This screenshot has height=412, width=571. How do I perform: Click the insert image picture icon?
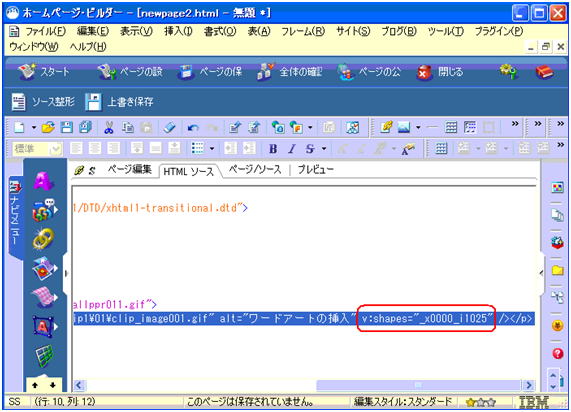[x=403, y=127]
